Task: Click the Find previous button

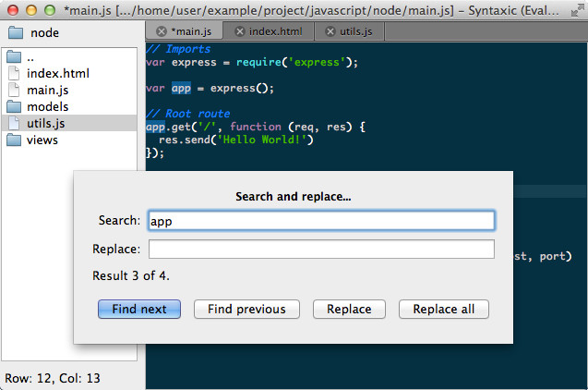Action: click(246, 309)
